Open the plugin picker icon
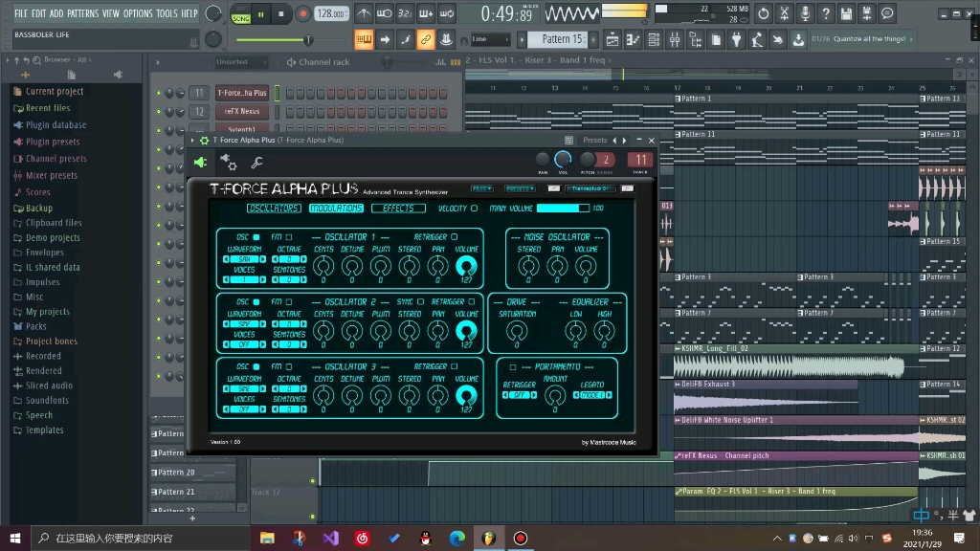 (737, 39)
